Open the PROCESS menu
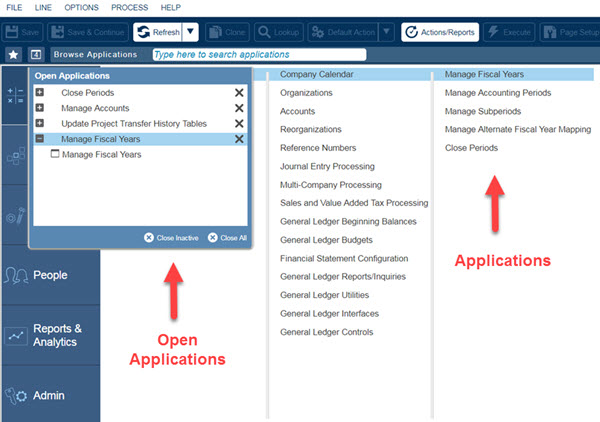Image resolution: width=600 pixels, height=422 pixels. pos(129,8)
